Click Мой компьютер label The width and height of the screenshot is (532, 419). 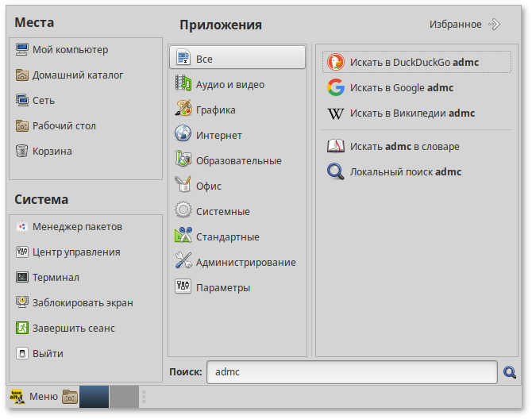coord(70,50)
